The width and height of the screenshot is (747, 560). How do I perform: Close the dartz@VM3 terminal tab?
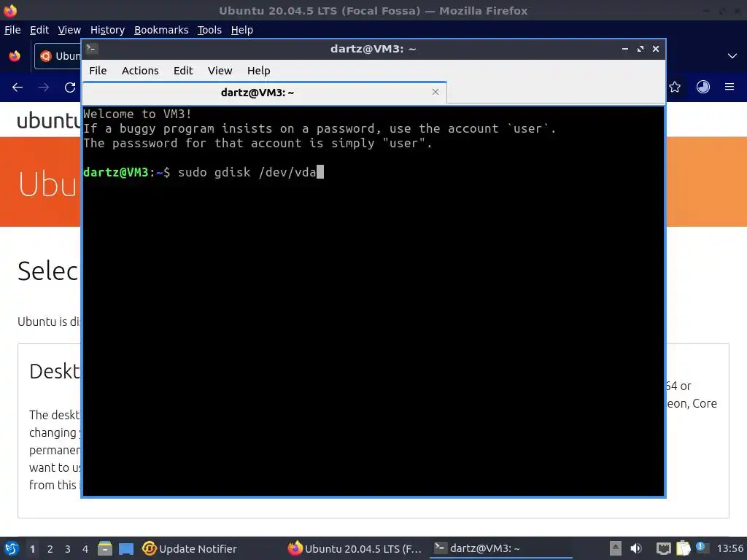click(x=436, y=92)
